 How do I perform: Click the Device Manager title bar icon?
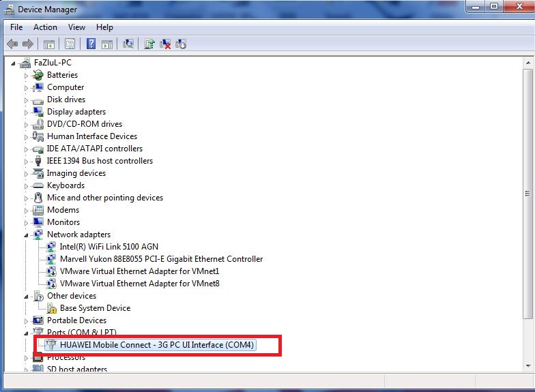point(10,10)
